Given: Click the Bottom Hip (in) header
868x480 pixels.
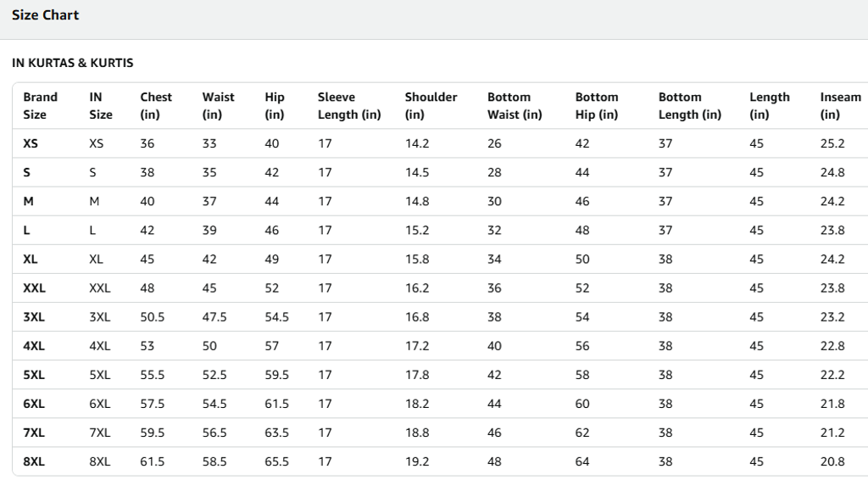Looking at the screenshot, I should click(x=596, y=106).
